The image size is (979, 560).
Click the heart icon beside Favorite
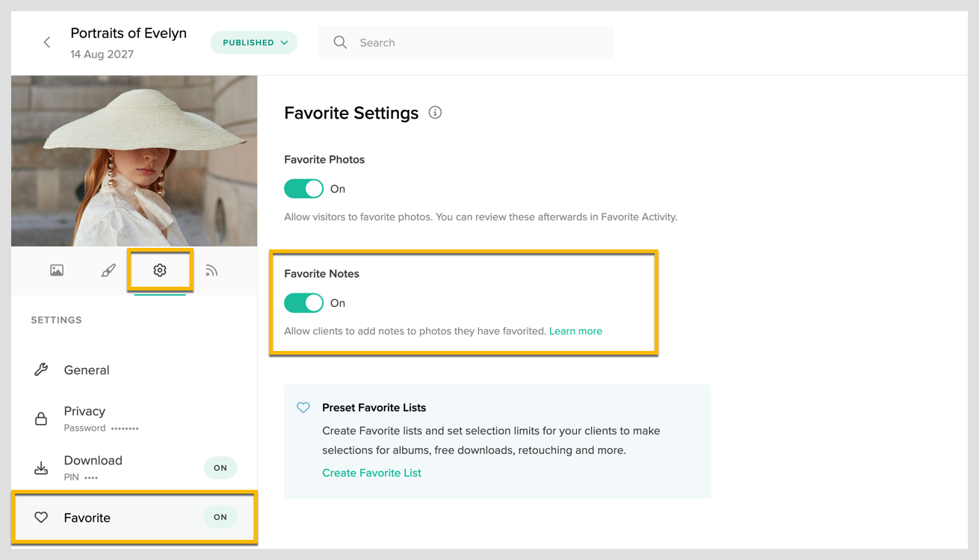tap(41, 517)
